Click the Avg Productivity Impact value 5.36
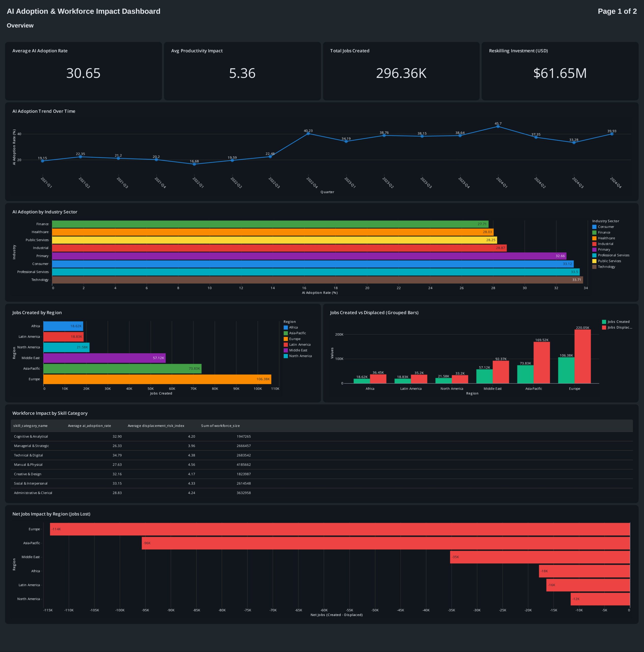644x652 pixels. coord(242,73)
